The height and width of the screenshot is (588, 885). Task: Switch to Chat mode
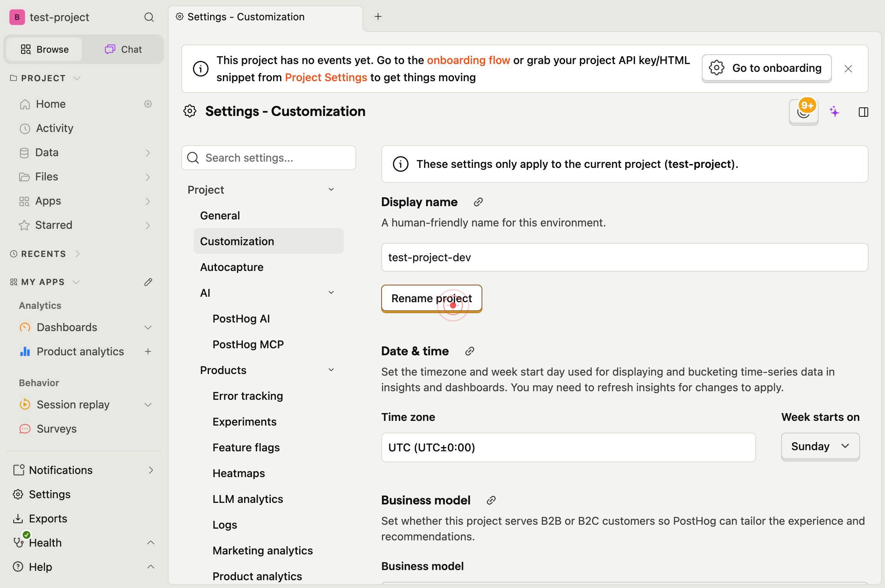coord(123,49)
